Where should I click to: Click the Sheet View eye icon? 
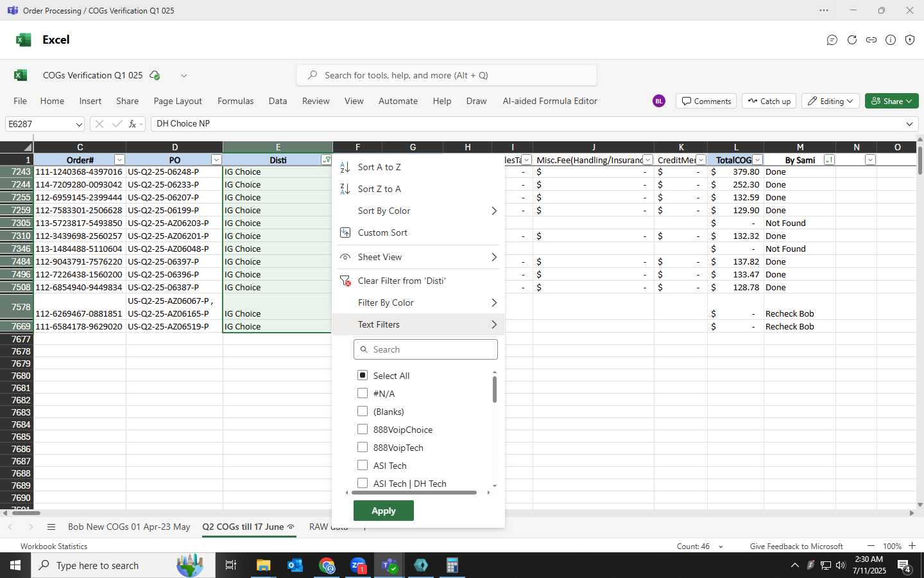345,257
